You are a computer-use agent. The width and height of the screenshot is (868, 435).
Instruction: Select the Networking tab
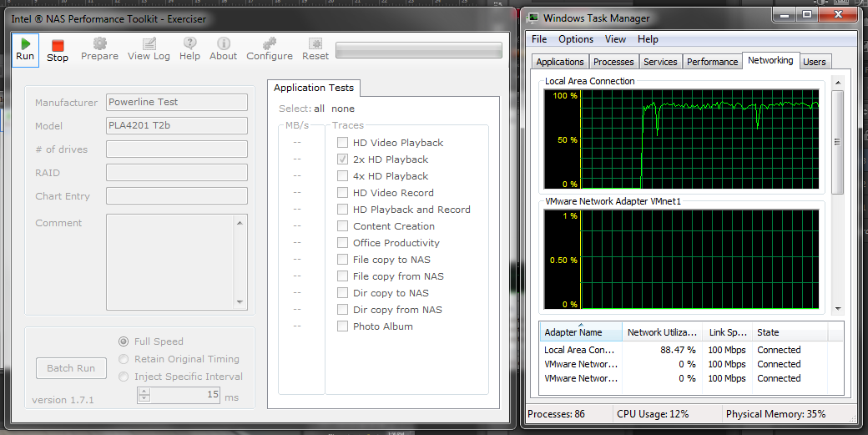(x=770, y=60)
